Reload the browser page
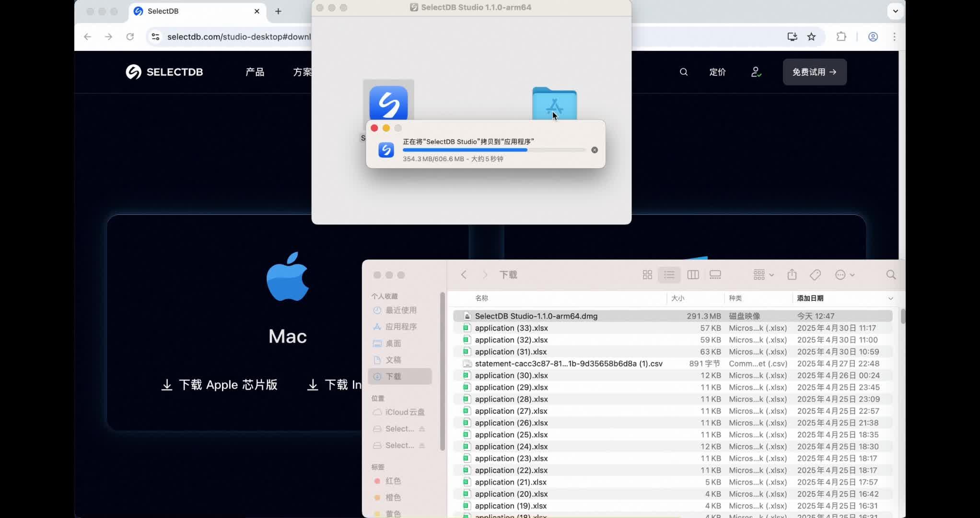Image resolution: width=980 pixels, height=518 pixels. 130,36
